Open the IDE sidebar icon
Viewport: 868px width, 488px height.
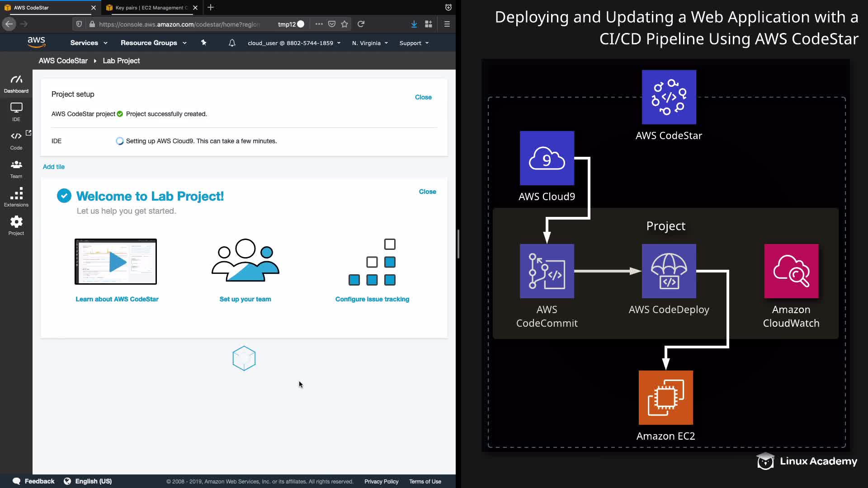tap(16, 112)
